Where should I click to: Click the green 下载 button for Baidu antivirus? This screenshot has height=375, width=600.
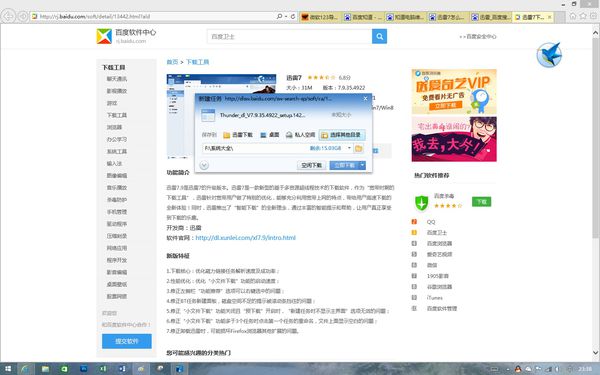[x=481, y=202]
